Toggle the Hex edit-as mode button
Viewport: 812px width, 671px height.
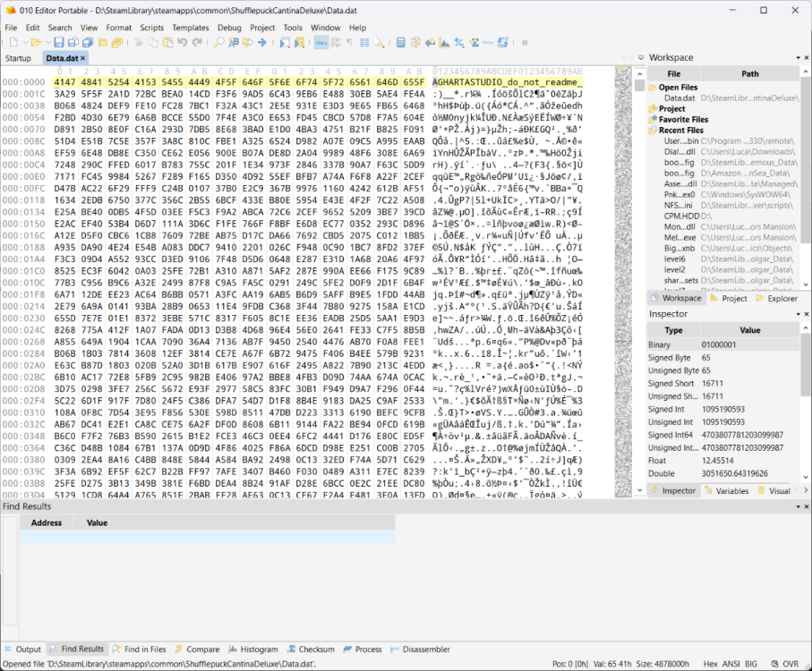321,42
